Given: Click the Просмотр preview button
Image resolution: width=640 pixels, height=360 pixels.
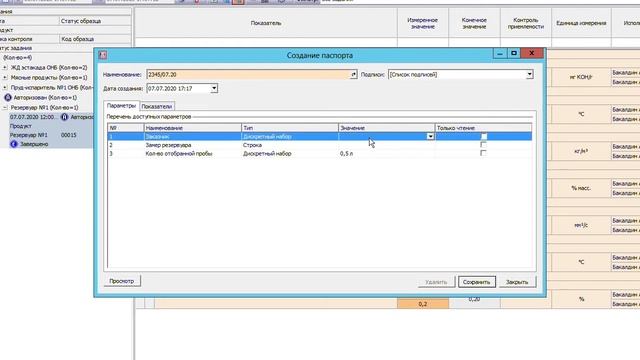Looking at the screenshot, I should click(x=122, y=281).
